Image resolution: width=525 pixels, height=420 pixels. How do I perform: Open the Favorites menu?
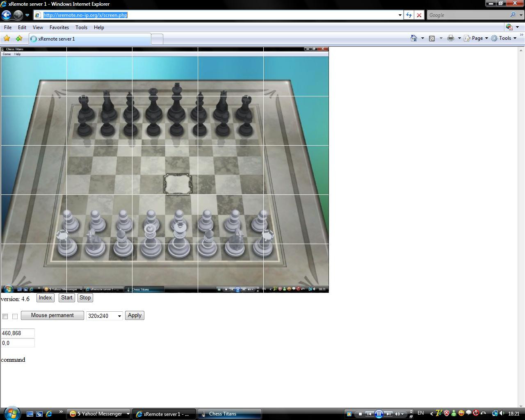pos(59,27)
